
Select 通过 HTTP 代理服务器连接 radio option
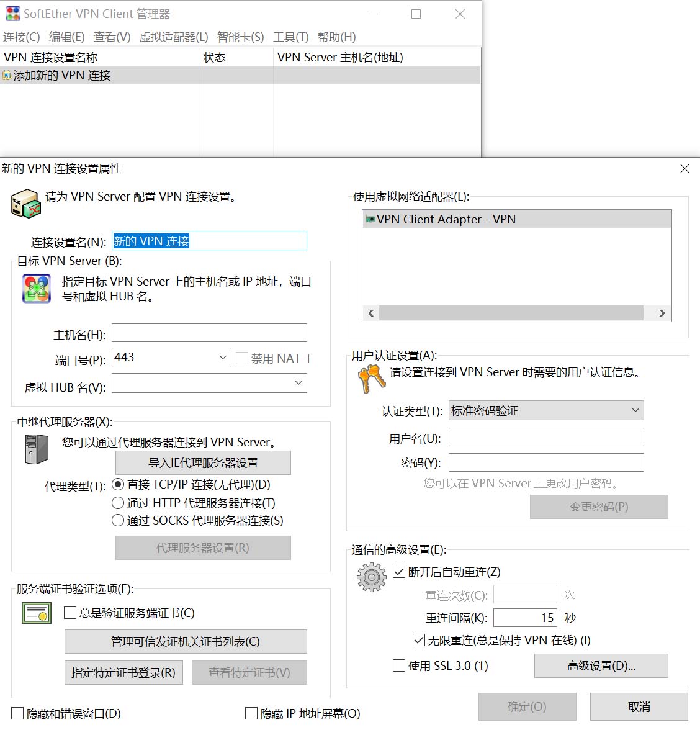click(118, 503)
